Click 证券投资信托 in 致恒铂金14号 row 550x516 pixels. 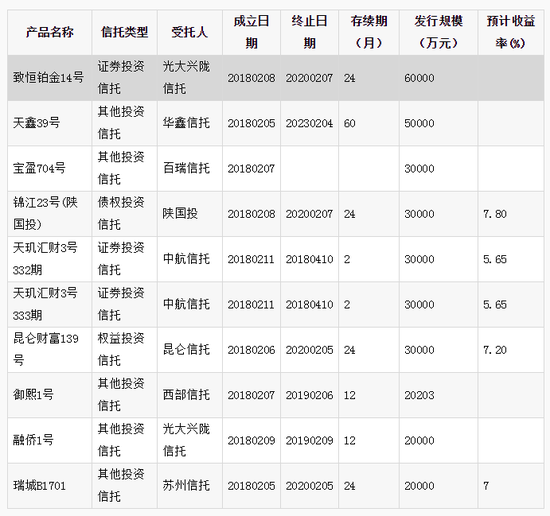pos(121,78)
